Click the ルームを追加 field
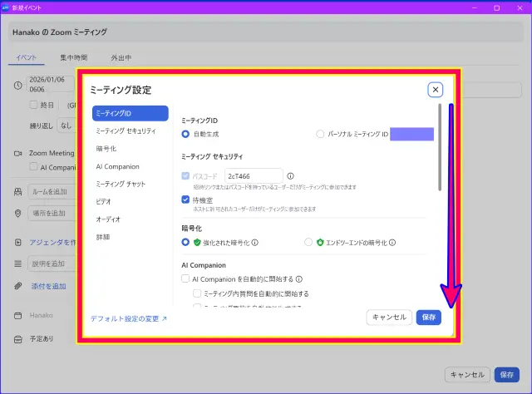Screen dimensions: 532x394 click(52, 192)
